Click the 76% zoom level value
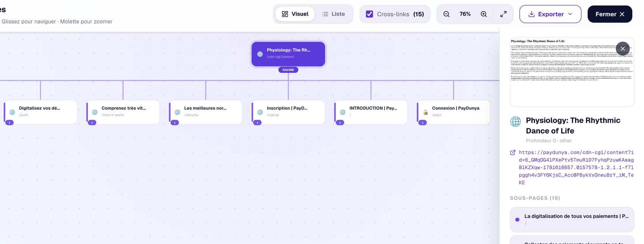This screenshot has height=244, width=644. click(x=465, y=14)
